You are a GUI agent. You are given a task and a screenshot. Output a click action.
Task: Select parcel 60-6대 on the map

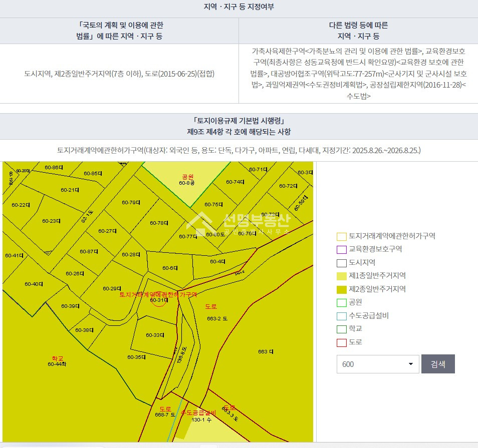pyautogui.click(x=170, y=268)
